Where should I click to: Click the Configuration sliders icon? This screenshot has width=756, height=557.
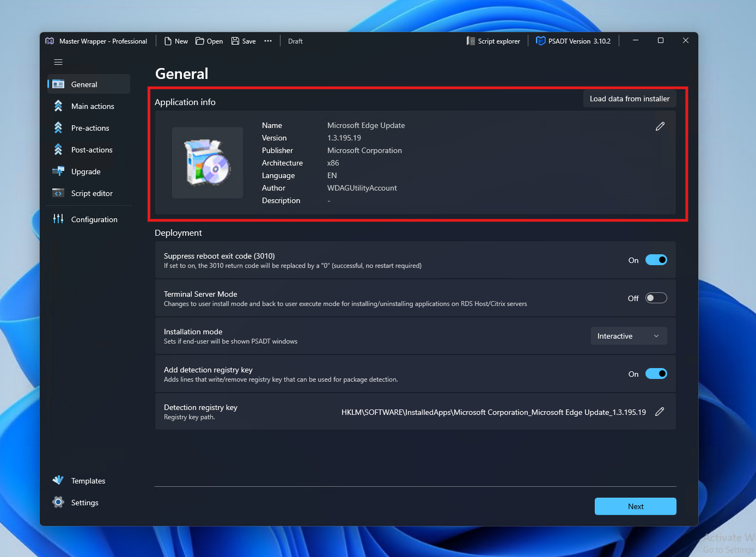(x=58, y=219)
